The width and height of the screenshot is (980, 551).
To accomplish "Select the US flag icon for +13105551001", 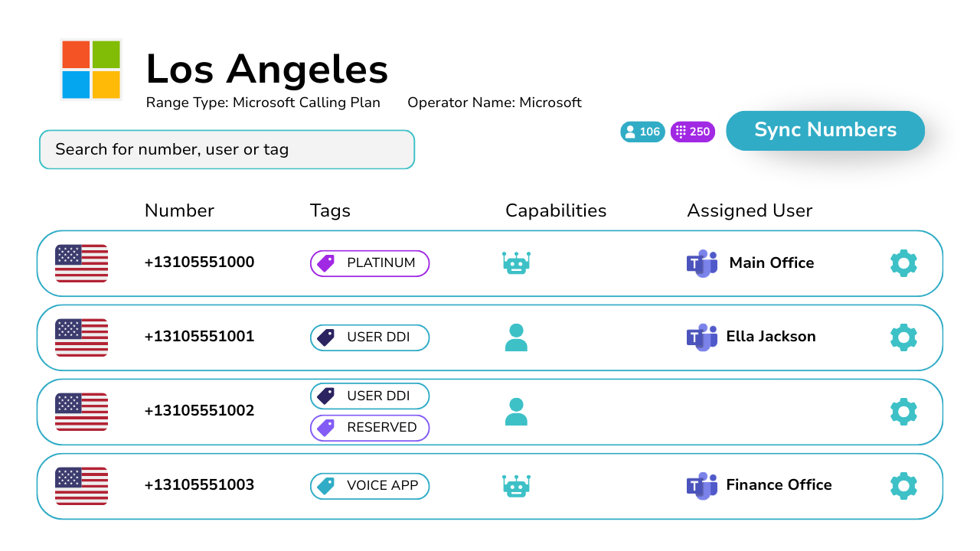I will coord(81,337).
